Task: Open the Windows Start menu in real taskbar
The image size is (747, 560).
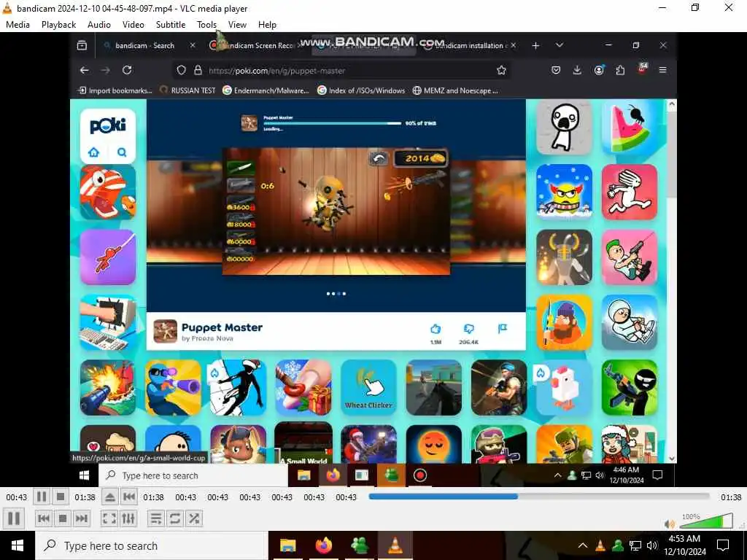Action: 18,545
